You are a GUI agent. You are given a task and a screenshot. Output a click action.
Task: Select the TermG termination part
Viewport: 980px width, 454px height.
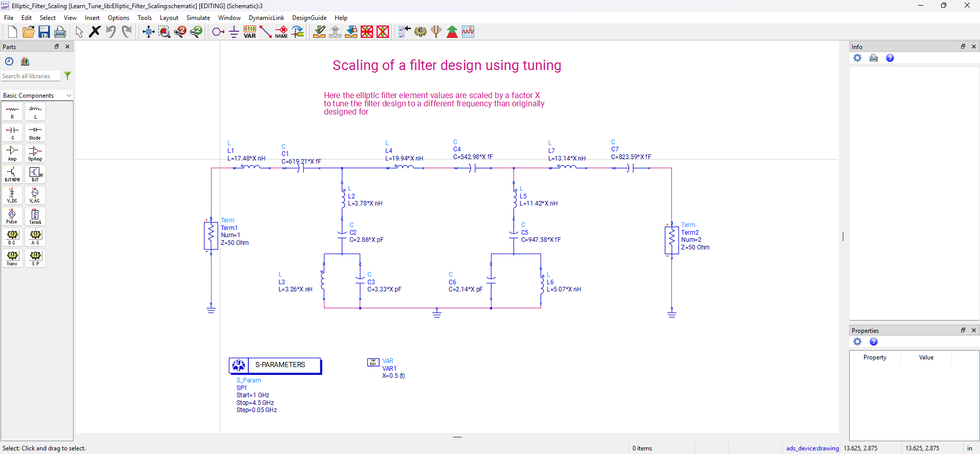click(35, 216)
